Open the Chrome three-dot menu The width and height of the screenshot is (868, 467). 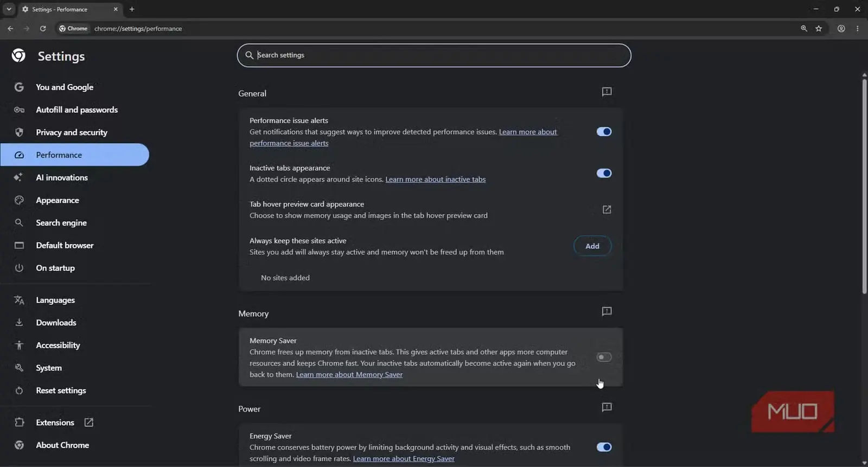click(858, 29)
